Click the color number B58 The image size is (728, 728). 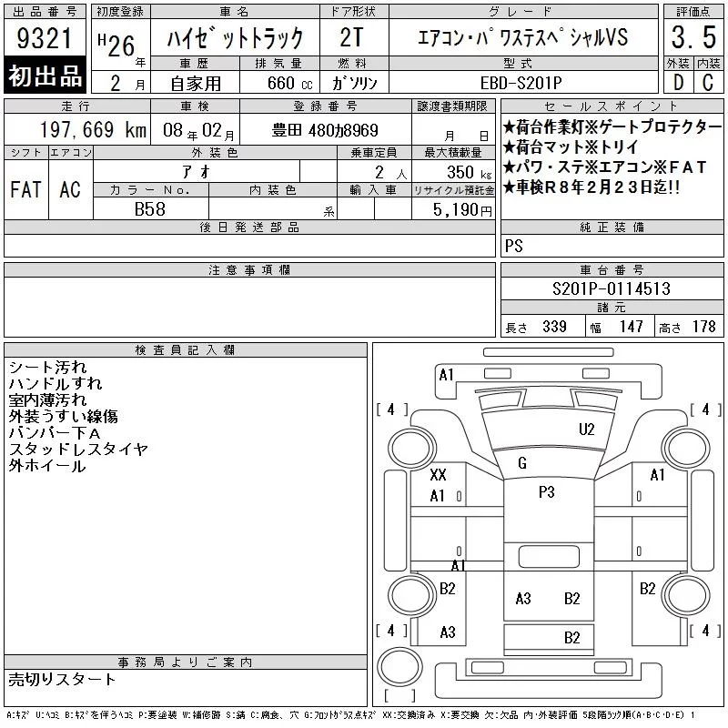149,209
